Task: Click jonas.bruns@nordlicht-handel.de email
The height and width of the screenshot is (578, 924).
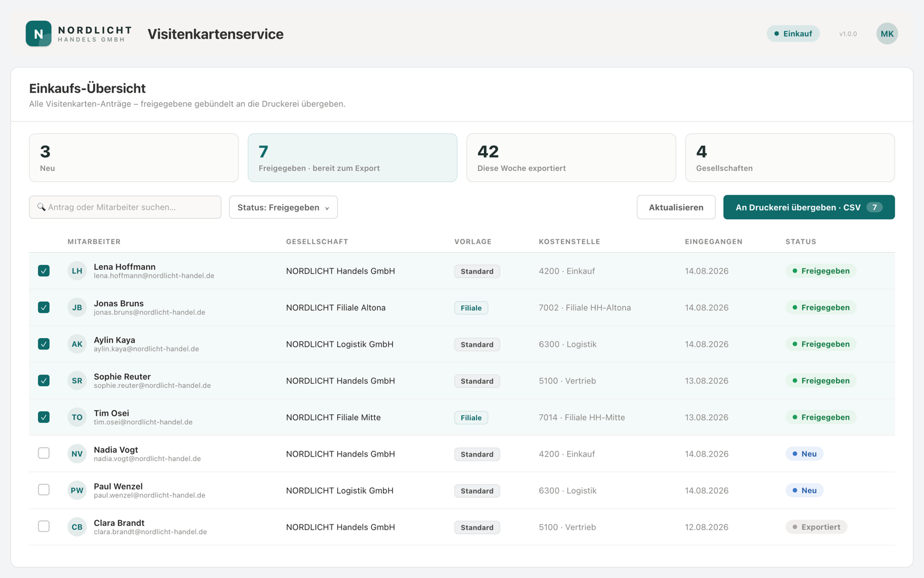Action: point(150,312)
